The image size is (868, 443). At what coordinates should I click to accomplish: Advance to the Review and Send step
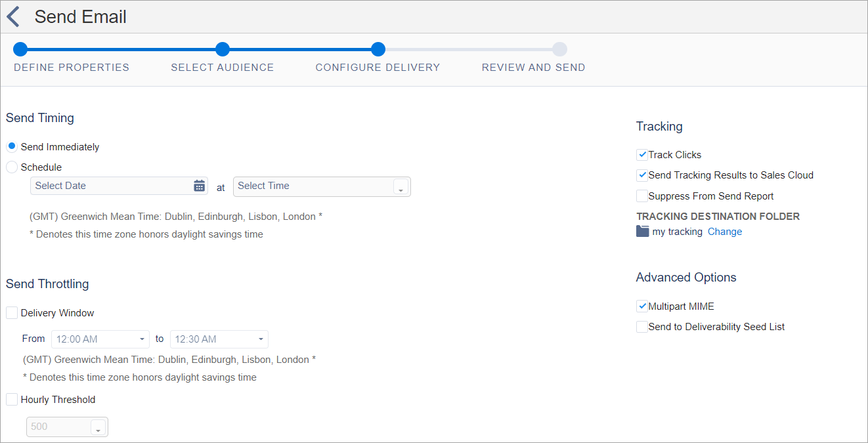[x=533, y=67]
